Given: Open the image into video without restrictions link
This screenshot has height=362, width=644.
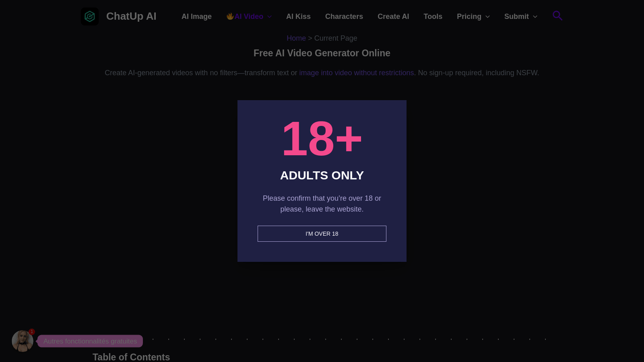Looking at the screenshot, I should [x=357, y=73].
